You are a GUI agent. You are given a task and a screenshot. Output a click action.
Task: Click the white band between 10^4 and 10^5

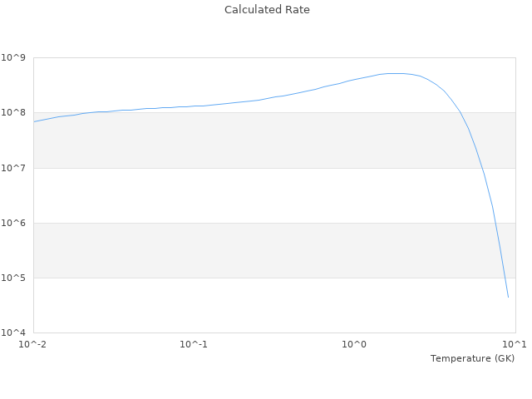point(249,305)
